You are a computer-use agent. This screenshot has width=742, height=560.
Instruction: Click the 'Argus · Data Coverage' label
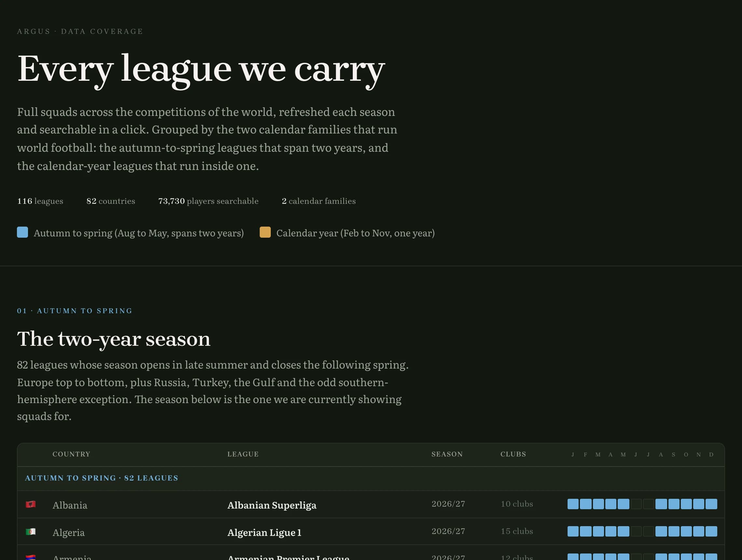click(x=80, y=32)
